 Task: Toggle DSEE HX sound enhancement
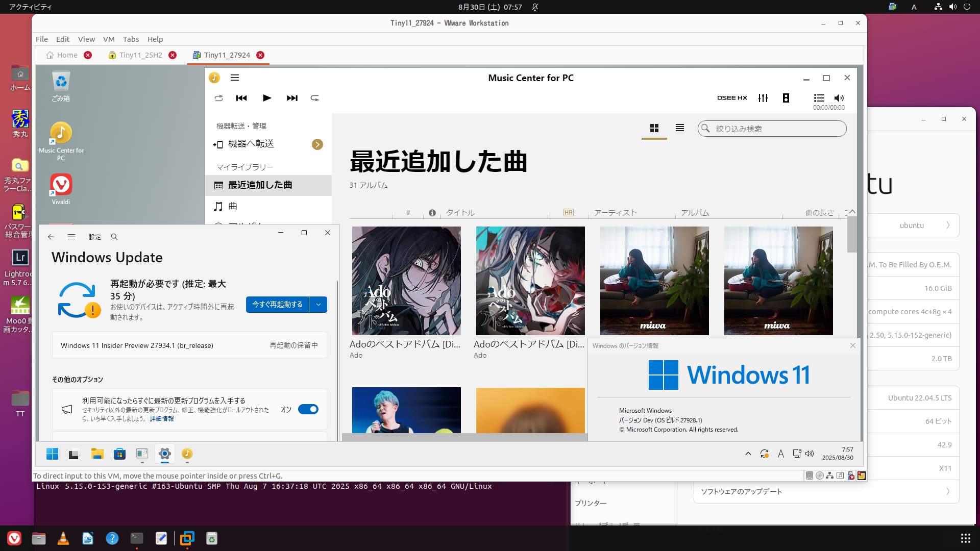pos(732,98)
